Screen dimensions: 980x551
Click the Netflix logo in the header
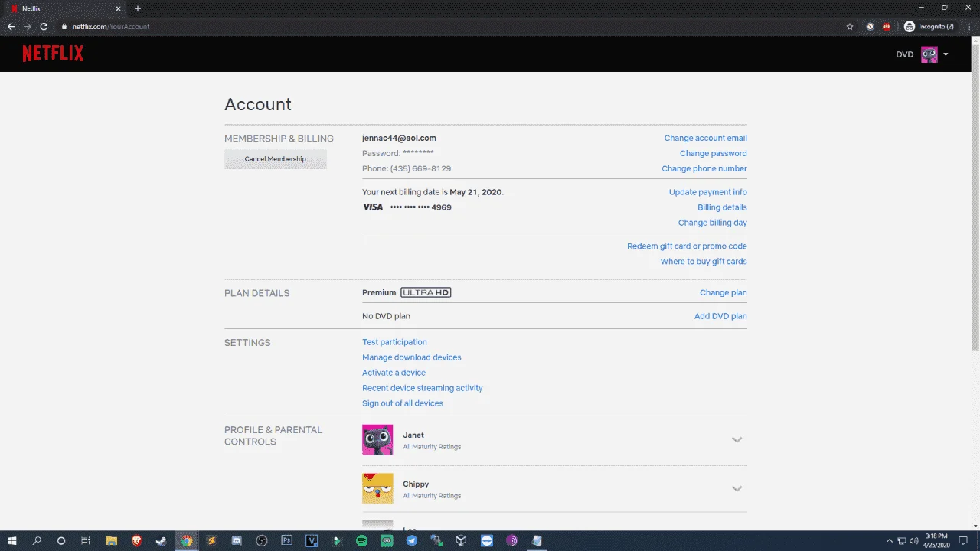[x=53, y=54]
